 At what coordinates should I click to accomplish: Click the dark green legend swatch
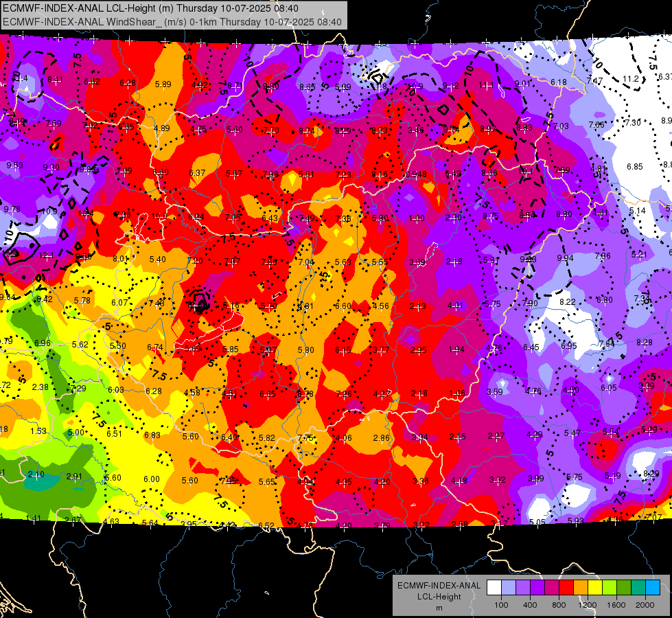point(623,588)
